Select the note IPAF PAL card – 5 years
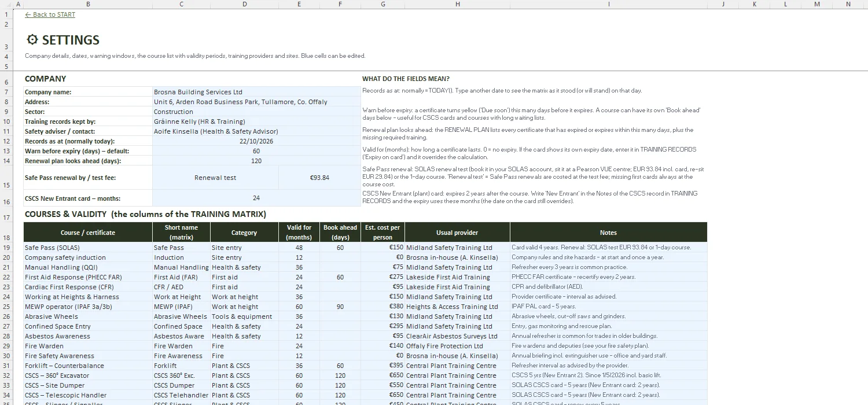Viewport: 868px width, 405px height. point(608,306)
